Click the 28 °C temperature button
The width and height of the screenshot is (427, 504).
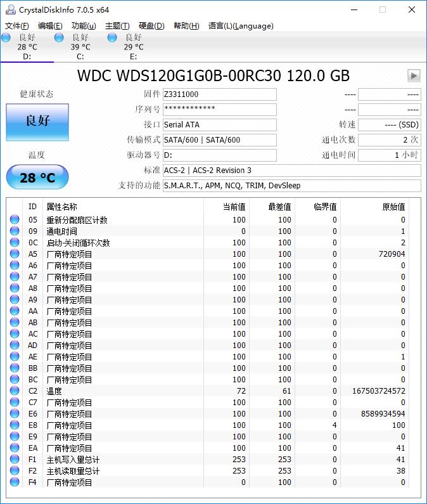tap(37, 177)
